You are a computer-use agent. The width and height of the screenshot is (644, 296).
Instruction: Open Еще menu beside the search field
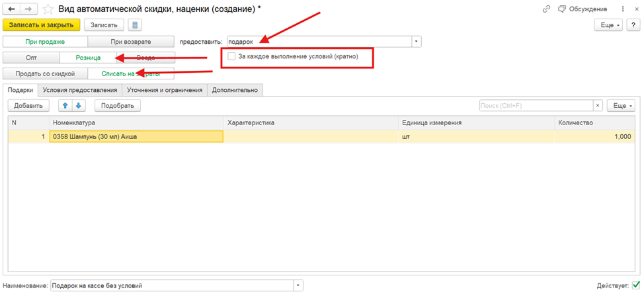(x=622, y=105)
